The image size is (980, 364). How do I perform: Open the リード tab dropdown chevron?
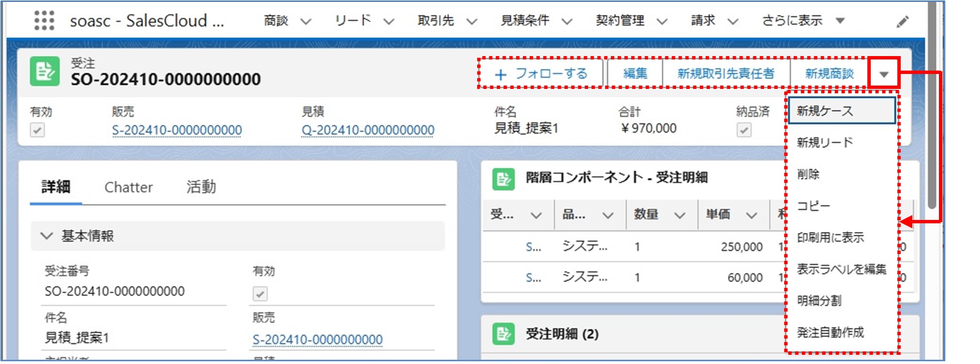click(389, 21)
